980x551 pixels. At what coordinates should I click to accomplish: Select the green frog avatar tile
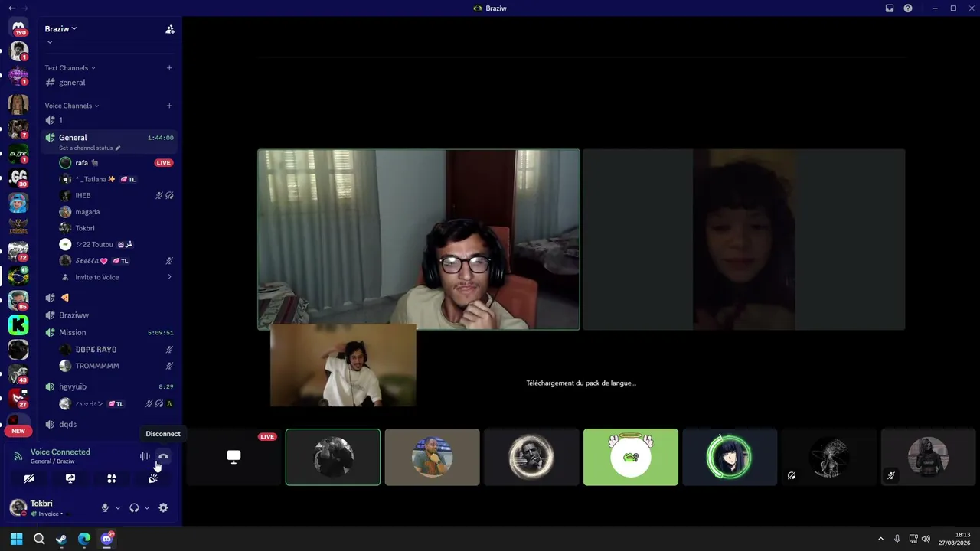(x=631, y=457)
